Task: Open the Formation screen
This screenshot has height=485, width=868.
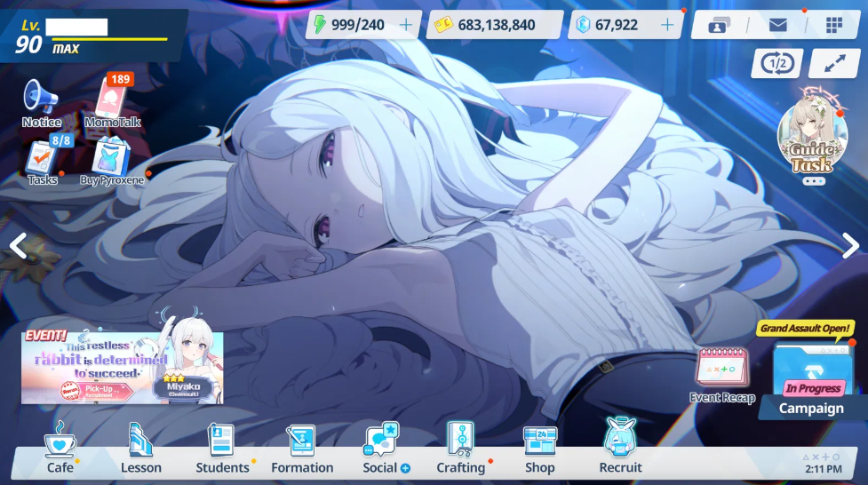Action: coord(302,449)
